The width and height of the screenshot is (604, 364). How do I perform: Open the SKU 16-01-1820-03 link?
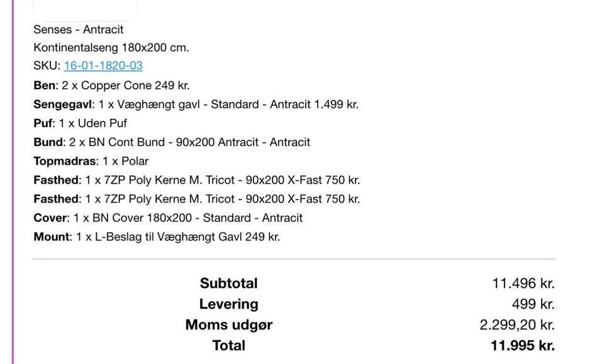[x=103, y=66]
